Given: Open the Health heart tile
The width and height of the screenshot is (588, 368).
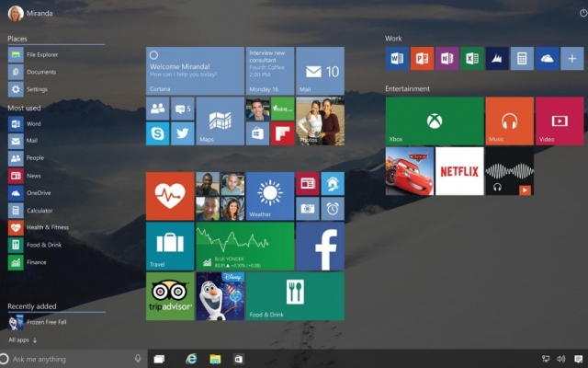Looking at the screenshot, I should [x=170, y=196].
